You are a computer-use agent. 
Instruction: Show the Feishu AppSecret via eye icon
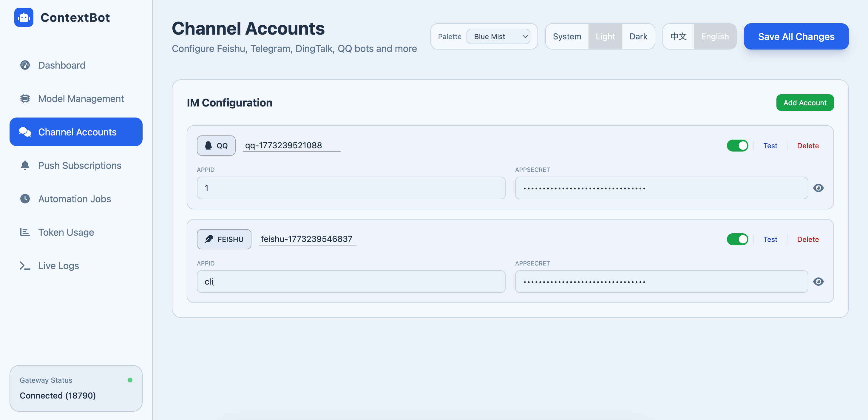[818, 282]
